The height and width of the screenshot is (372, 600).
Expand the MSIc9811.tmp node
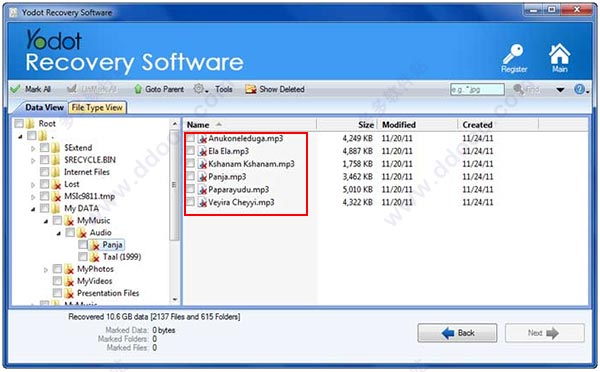pos(33,197)
